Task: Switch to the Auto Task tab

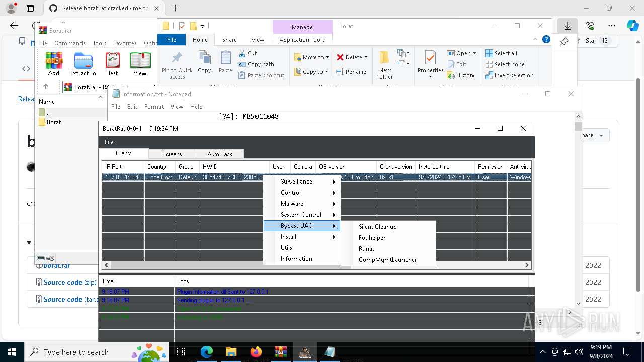Action: 220,154
